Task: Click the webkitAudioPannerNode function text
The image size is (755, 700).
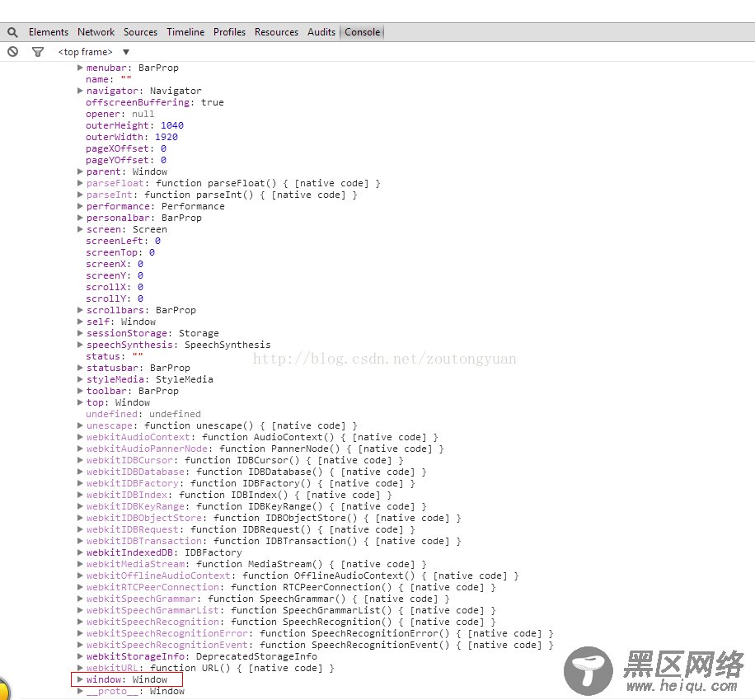Action: click(265, 449)
